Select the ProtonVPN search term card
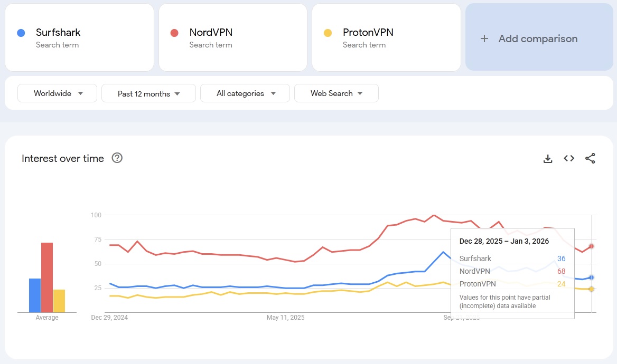Viewport: 617px width, 364px height. pos(386,37)
